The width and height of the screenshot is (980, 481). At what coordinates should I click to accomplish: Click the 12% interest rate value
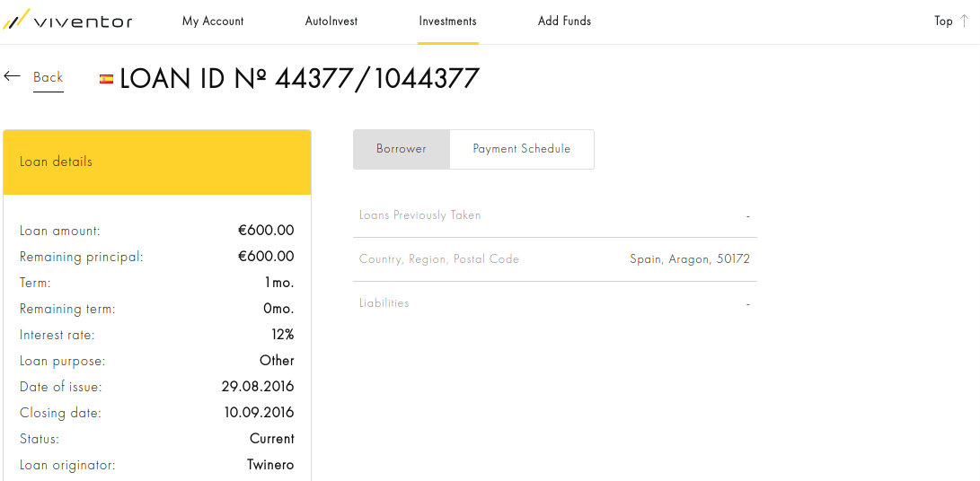(282, 335)
